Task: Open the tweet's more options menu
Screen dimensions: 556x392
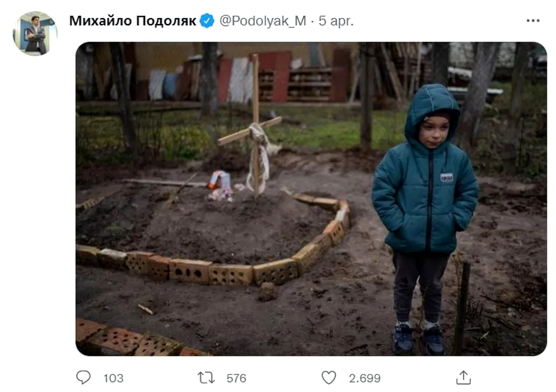Action: (533, 21)
